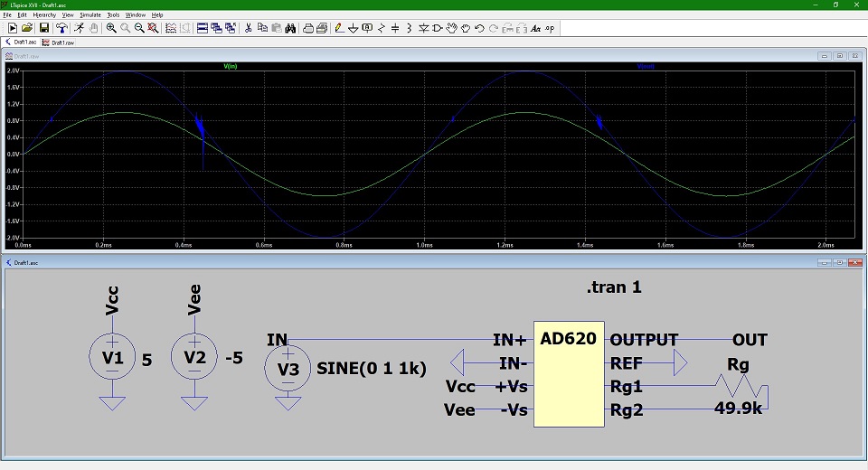Screen dimensions: 868x470
Task: Open the Hierarchy menu
Action: 44,15
